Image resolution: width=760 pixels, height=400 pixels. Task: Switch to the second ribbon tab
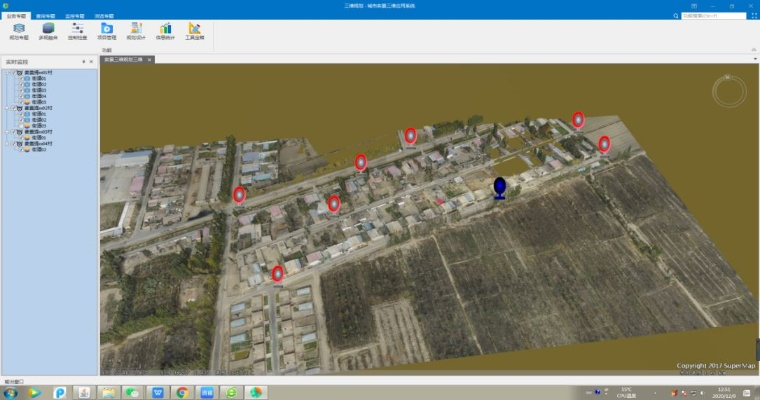pos(45,16)
